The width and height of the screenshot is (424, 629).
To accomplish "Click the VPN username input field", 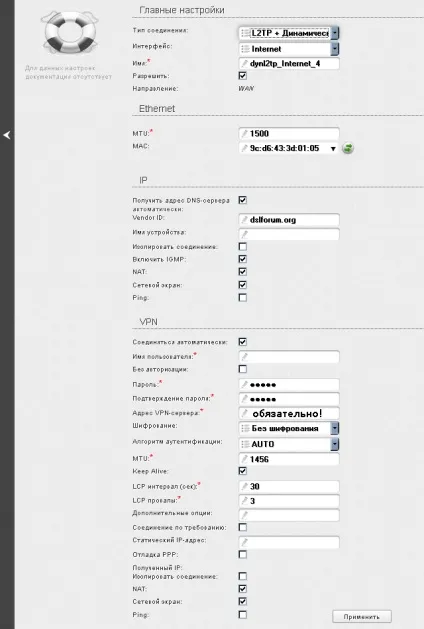I will (289, 357).
